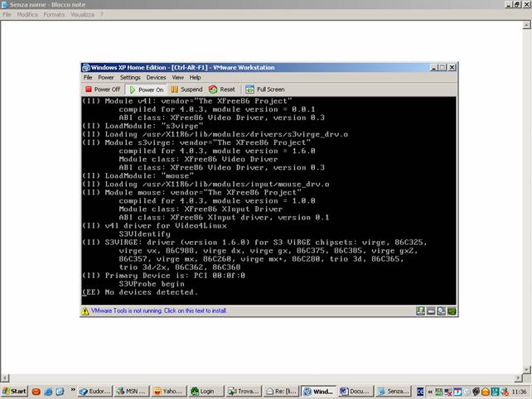Suspend the virtual machine via toolbar
This screenshot has width=532, height=399.
click(187, 89)
